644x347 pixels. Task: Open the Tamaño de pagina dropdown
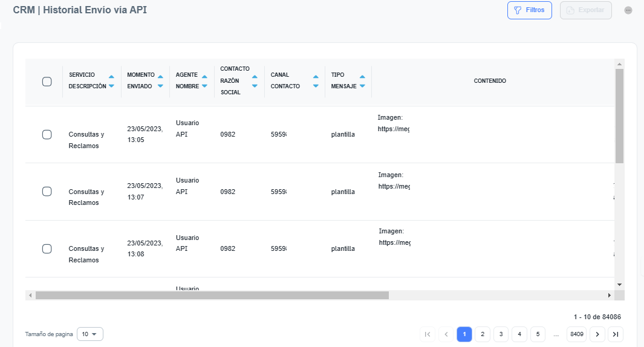[x=90, y=334]
